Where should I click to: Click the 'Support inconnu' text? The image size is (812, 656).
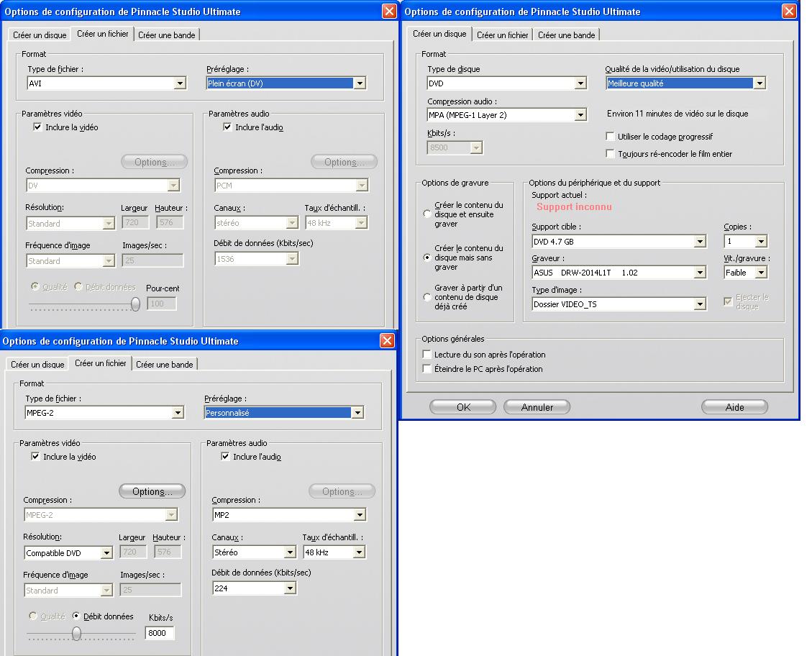click(574, 206)
